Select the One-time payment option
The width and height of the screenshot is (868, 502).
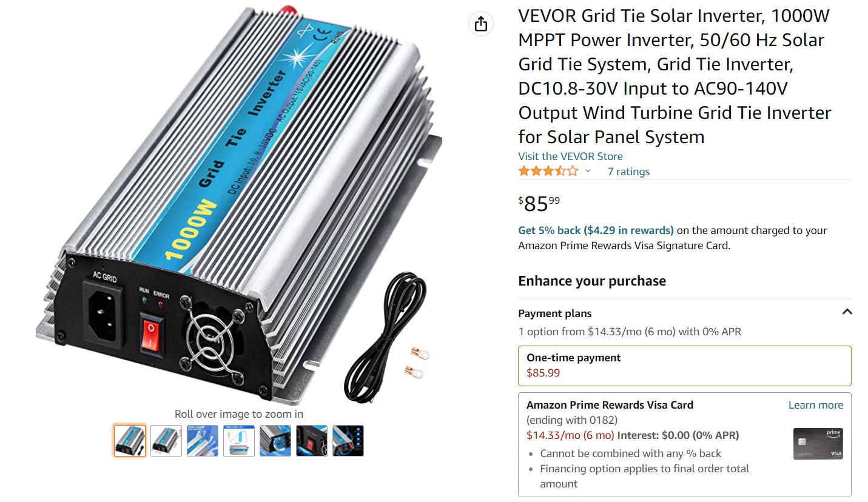684,366
